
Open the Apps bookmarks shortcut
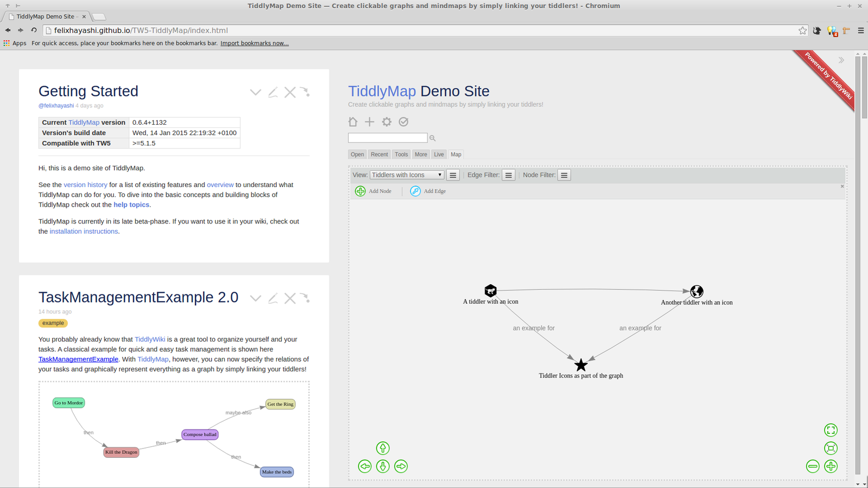[x=15, y=43]
